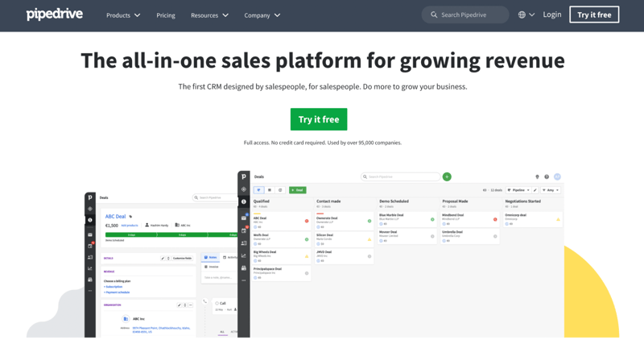The height and width of the screenshot is (344, 644).
Task: Open the user avatar on the Deals board
Action: coord(557,176)
